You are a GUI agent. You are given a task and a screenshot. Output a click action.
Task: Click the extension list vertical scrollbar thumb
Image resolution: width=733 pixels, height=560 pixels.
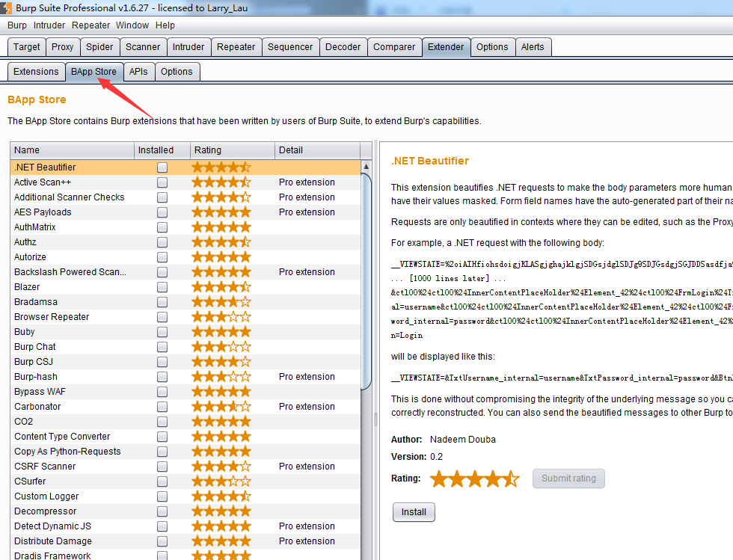tap(366, 281)
